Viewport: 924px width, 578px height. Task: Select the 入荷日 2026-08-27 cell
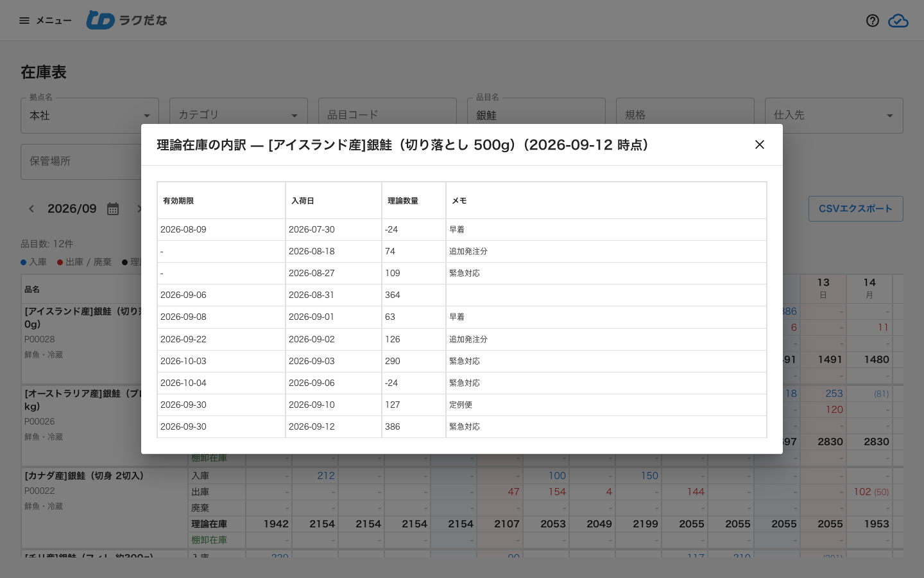tap(334, 273)
